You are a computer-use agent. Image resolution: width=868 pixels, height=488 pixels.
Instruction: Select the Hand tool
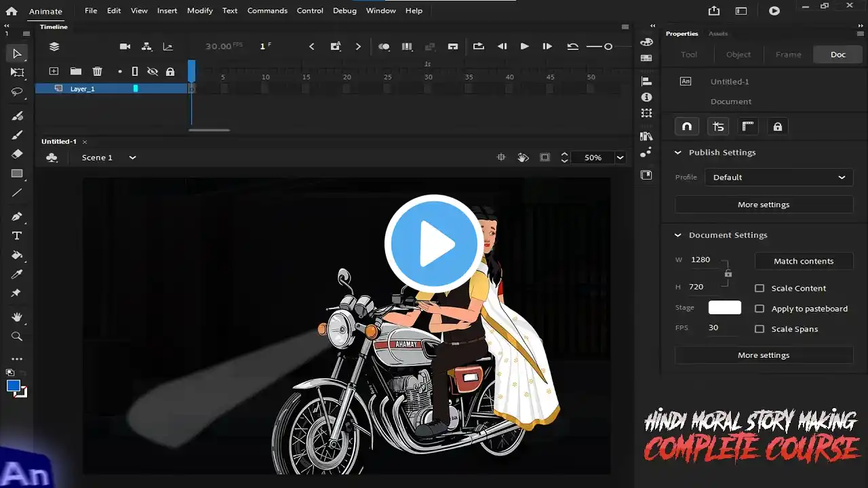pyautogui.click(x=17, y=317)
